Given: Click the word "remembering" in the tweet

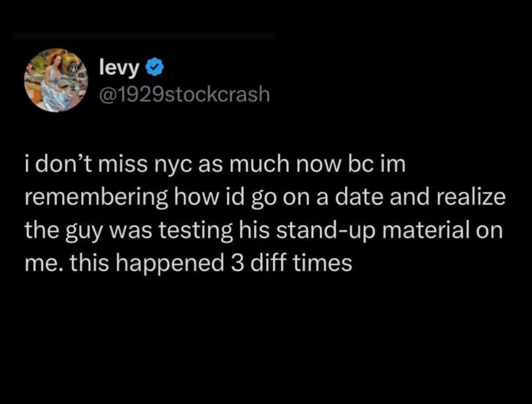Looking at the screenshot, I should pos(95,199).
